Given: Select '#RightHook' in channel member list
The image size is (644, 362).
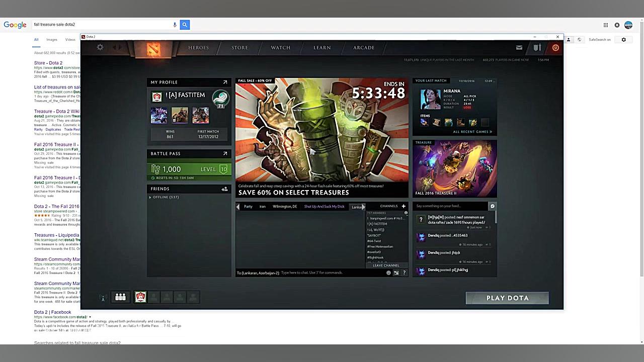Looking at the screenshot, I should [x=375, y=257].
